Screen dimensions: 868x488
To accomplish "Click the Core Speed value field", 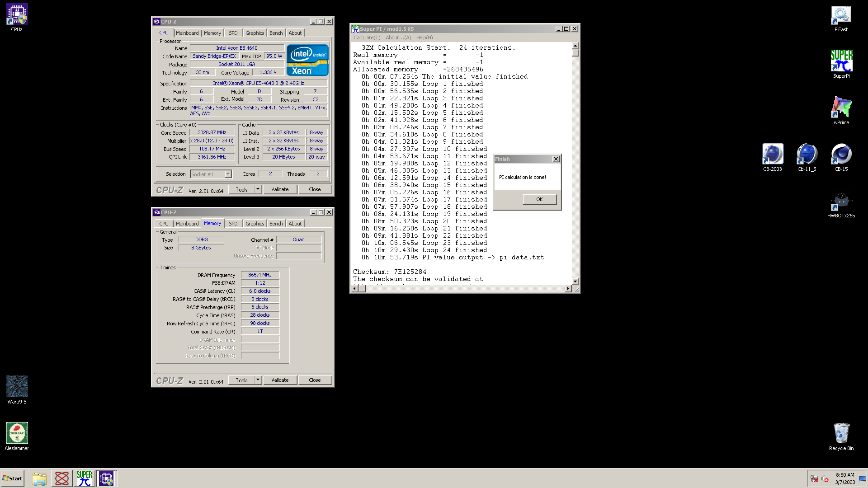I will point(212,133).
